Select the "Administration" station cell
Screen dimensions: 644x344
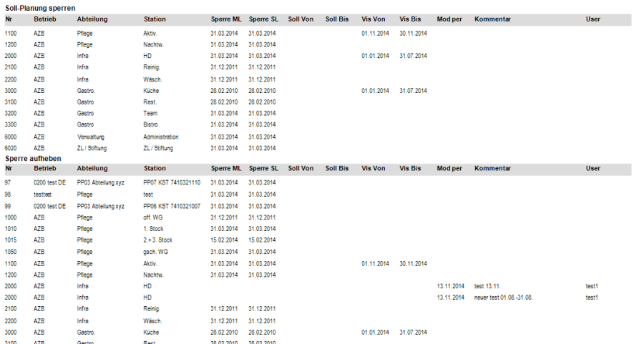(x=160, y=137)
